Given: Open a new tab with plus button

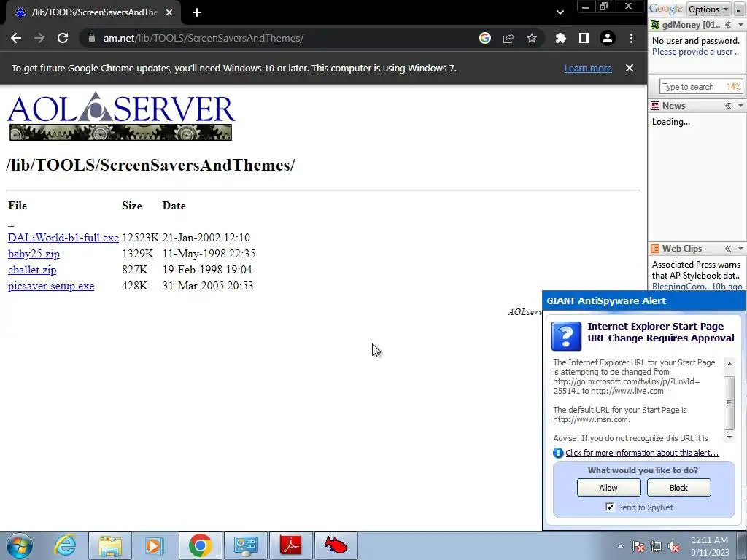Looking at the screenshot, I should 197,12.
